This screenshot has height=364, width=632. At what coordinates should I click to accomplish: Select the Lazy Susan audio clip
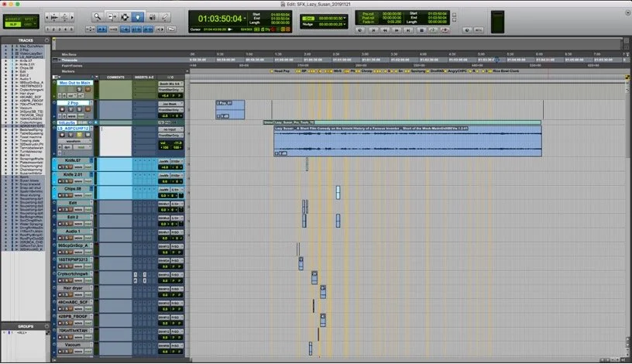[x=407, y=141]
